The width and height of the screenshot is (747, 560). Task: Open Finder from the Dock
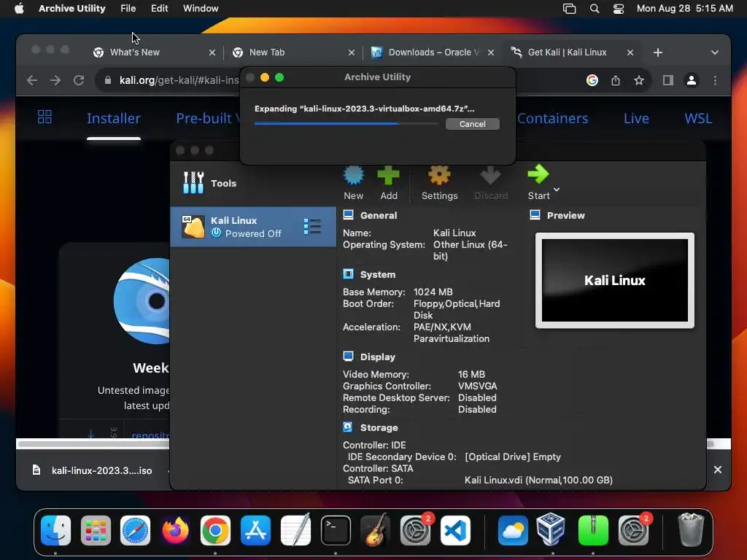point(55,531)
